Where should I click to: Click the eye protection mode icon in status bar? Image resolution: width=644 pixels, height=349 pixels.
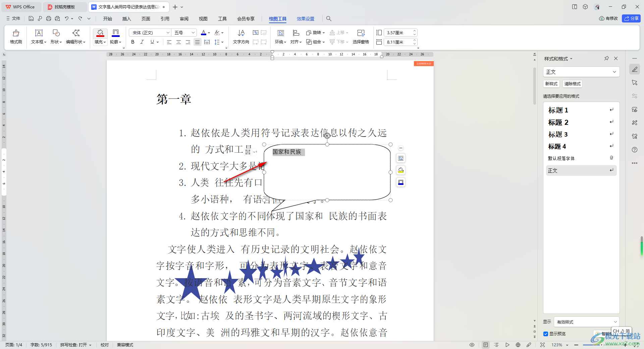472,345
